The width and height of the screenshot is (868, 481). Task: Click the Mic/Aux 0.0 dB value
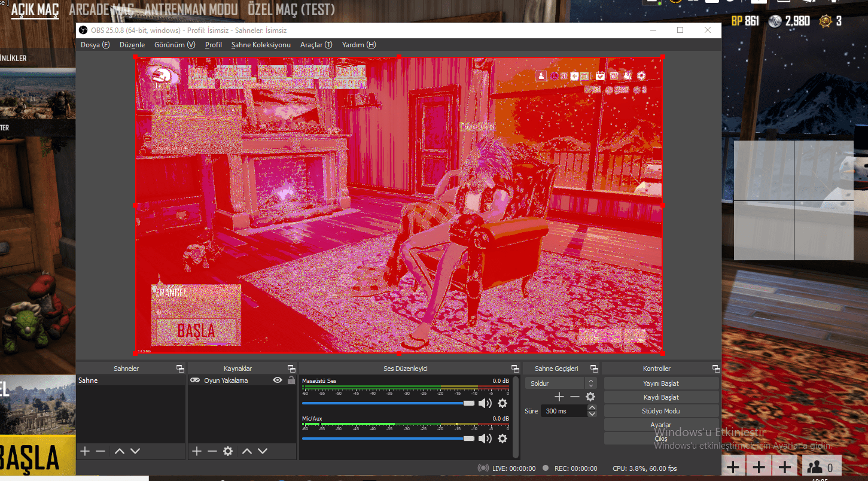pyautogui.click(x=501, y=419)
